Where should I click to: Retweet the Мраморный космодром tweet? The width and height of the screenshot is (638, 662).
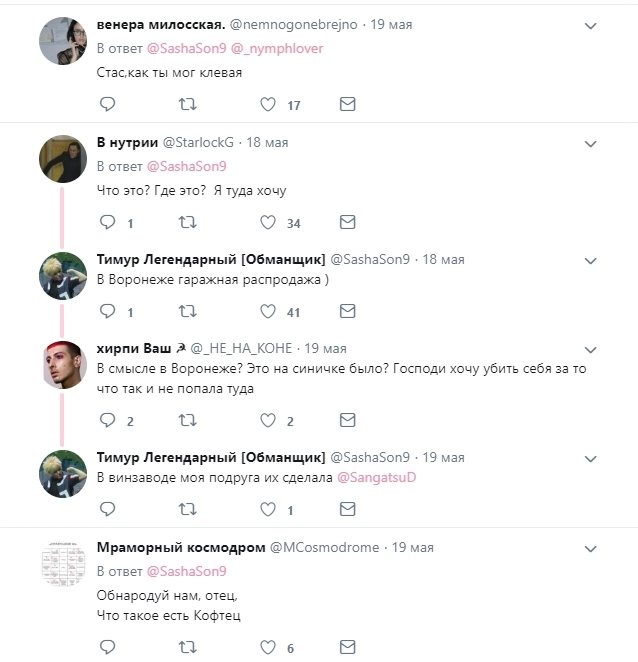click(187, 646)
